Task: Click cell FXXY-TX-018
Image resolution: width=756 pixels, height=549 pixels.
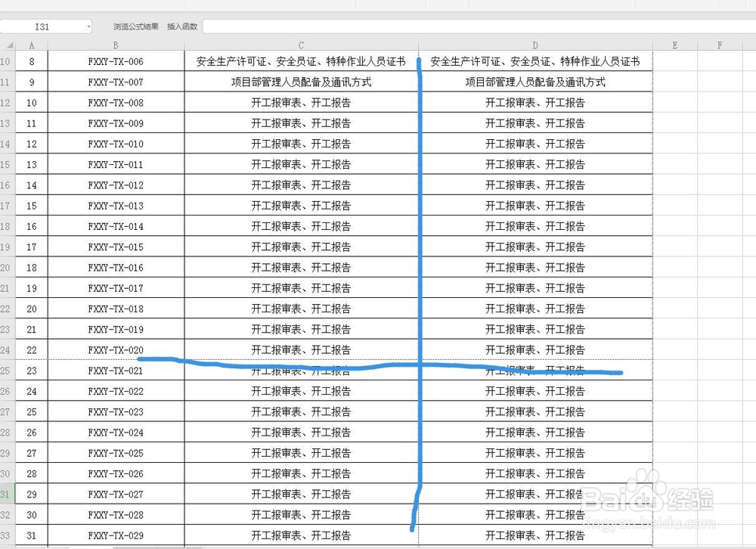Action: click(116, 309)
